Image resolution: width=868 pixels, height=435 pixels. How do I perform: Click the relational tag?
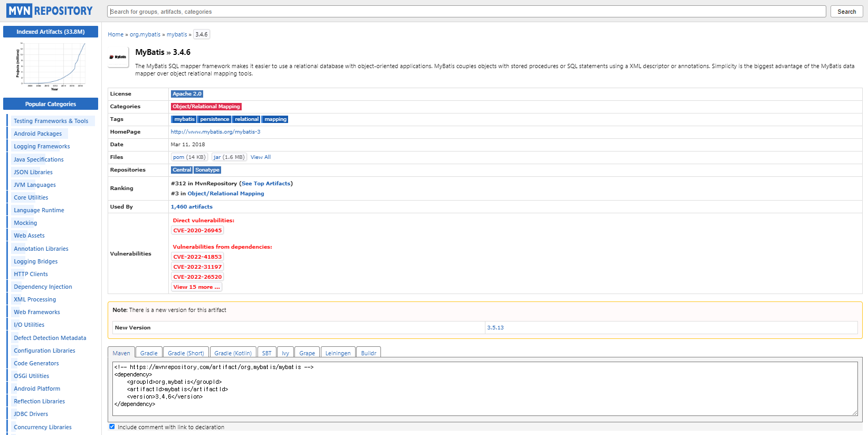tap(247, 119)
